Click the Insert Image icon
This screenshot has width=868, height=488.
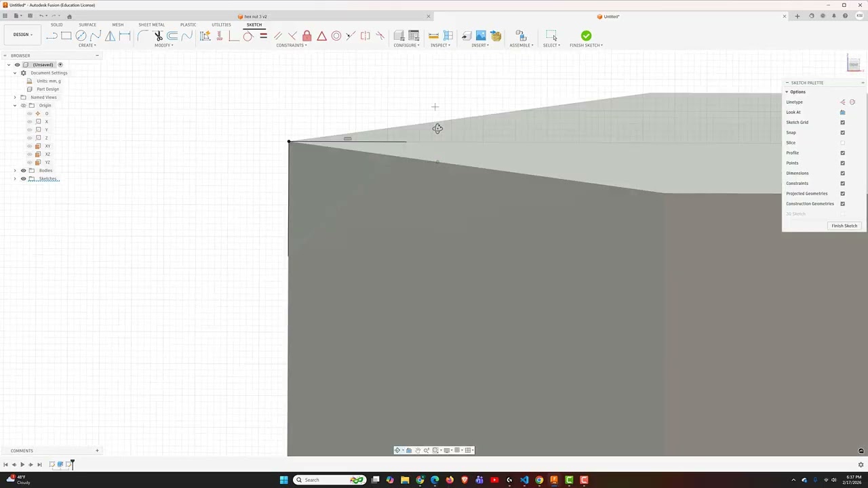pos(481,36)
